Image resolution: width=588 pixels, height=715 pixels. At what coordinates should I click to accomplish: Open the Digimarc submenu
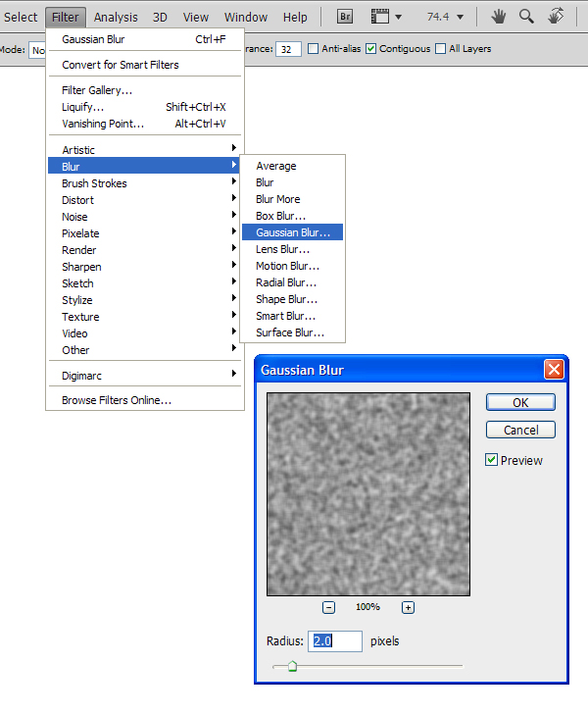145,376
